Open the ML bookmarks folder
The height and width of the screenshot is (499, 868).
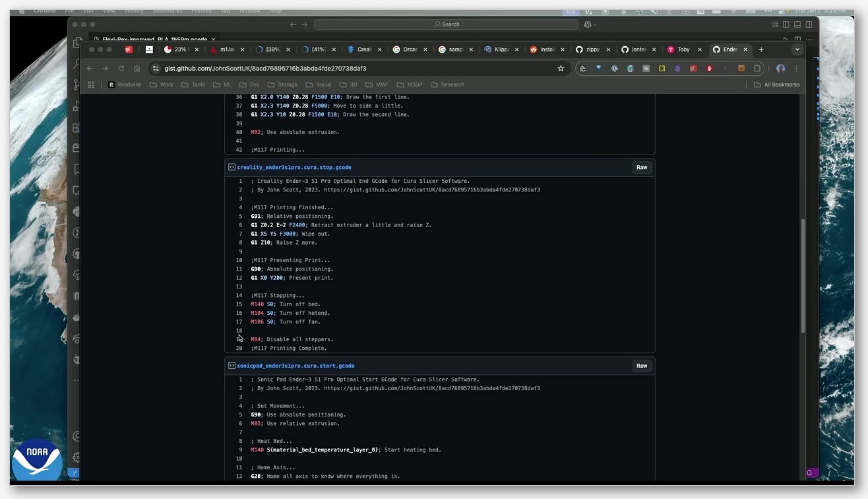pos(222,84)
